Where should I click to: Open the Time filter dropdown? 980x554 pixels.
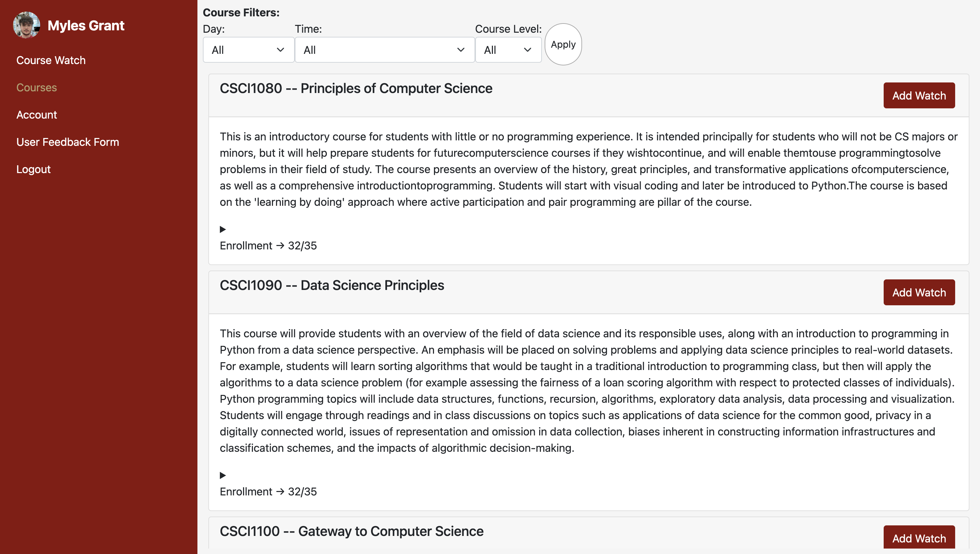pos(384,50)
